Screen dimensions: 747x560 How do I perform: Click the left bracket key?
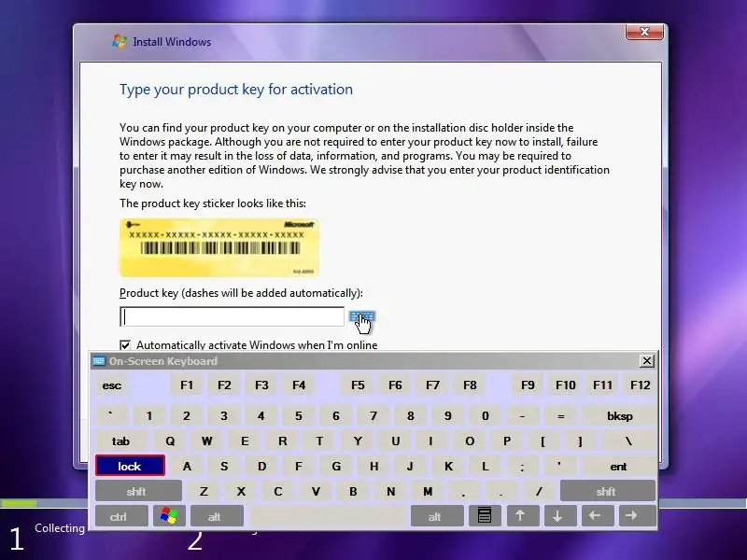coord(543,441)
